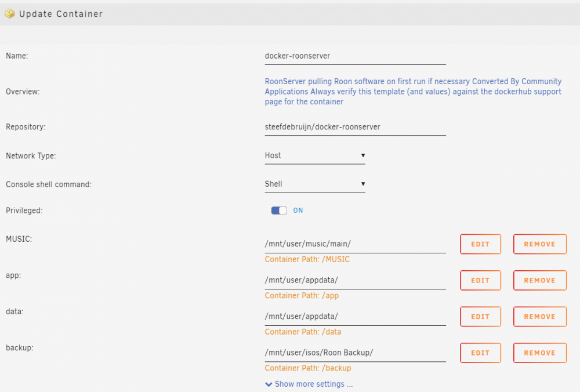Viewport: 580px width, 392px height.
Task: Edit the app path mapping
Action: [480, 280]
